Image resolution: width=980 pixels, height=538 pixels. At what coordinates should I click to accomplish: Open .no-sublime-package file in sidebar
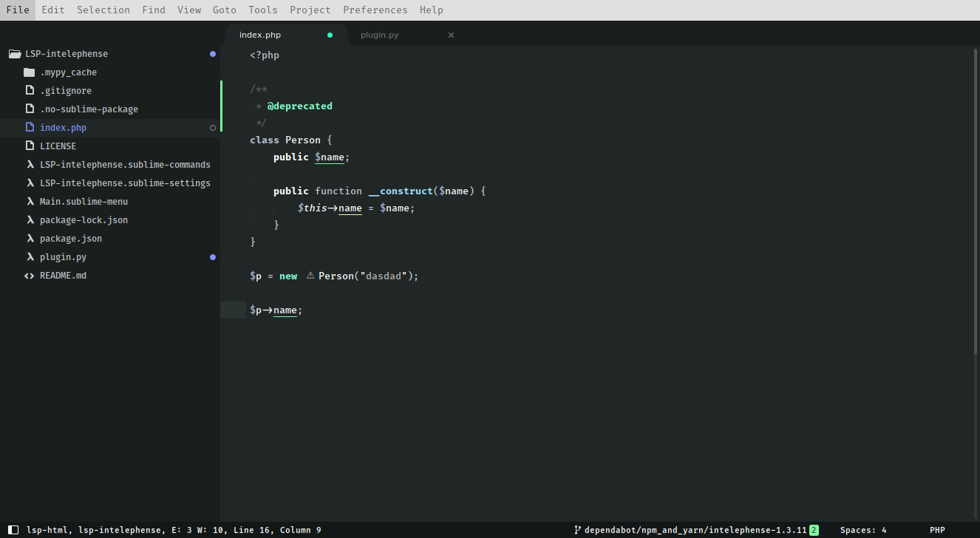pyautogui.click(x=89, y=109)
